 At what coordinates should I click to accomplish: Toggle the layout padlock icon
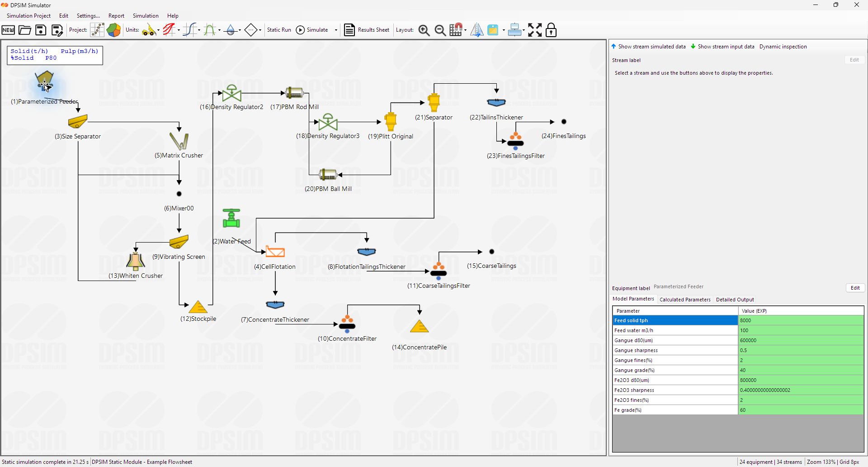551,30
